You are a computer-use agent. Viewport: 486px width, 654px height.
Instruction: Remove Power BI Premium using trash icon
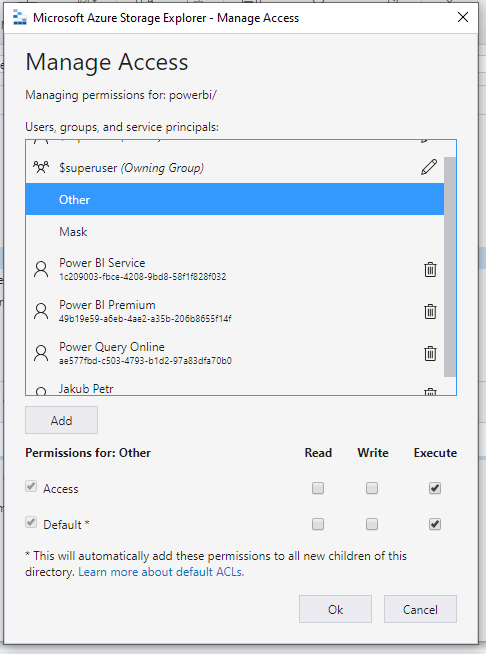click(430, 312)
